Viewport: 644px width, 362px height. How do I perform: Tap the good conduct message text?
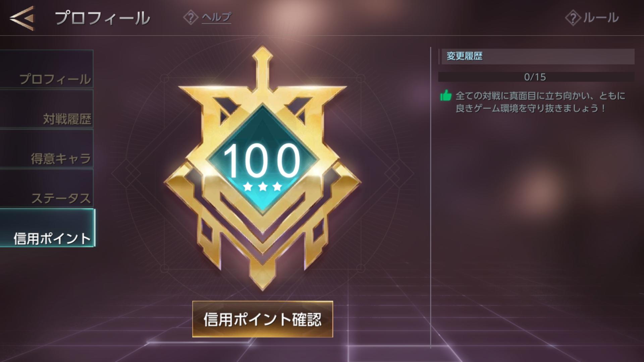click(x=540, y=102)
